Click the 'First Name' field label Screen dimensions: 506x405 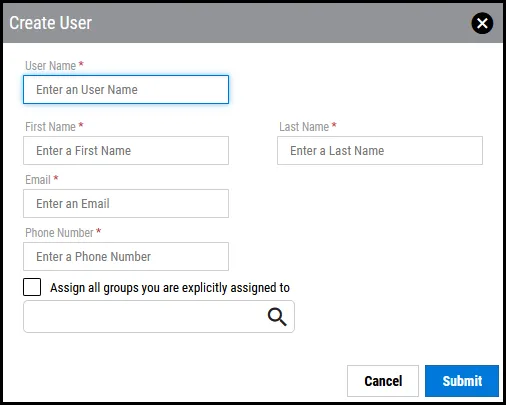coord(50,127)
